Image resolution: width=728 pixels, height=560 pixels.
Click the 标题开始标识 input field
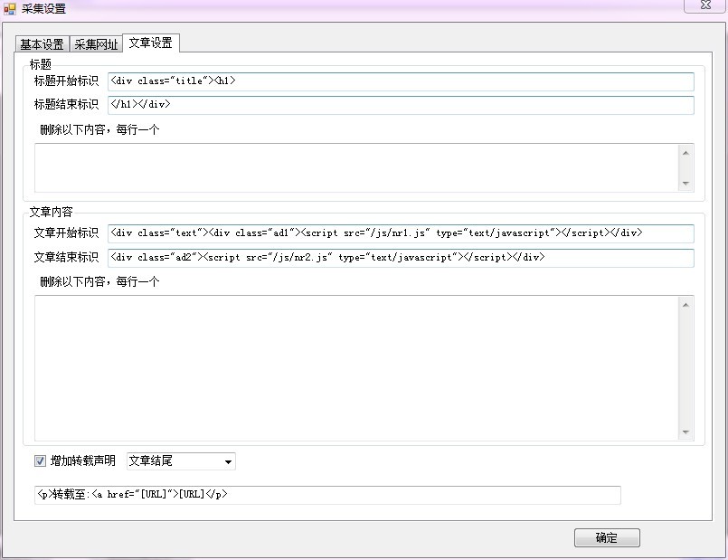[x=401, y=81]
